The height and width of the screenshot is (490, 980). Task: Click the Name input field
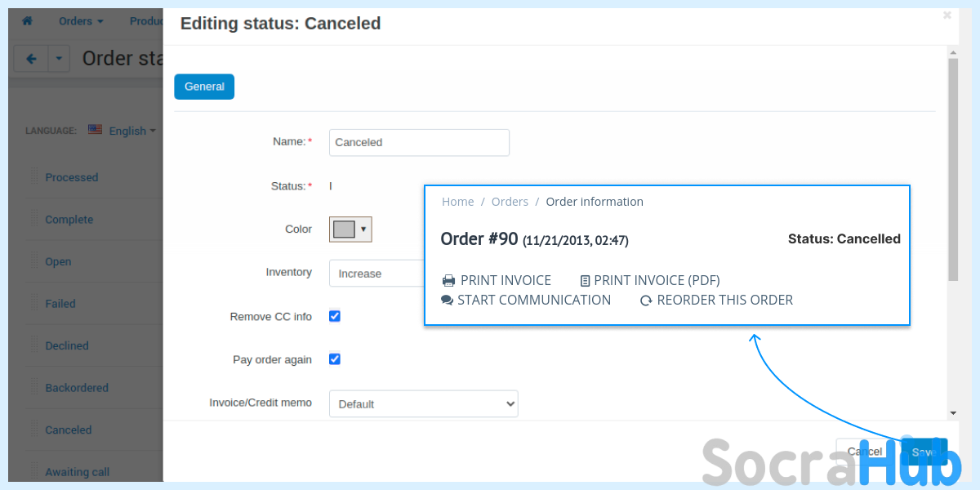(419, 142)
